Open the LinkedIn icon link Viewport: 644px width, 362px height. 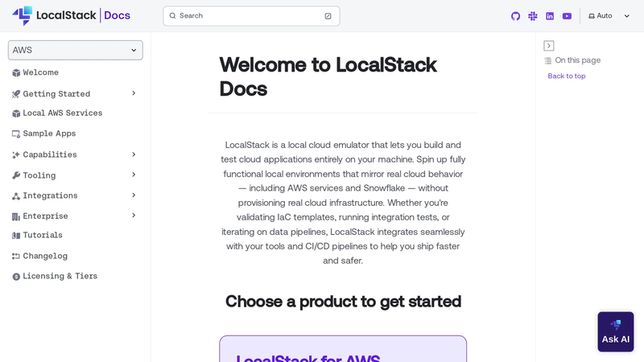coord(550,16)
